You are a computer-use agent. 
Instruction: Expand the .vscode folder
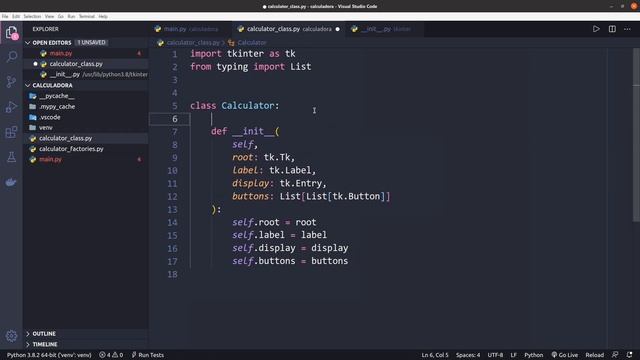pyautogui.click(x=49, y=117)
